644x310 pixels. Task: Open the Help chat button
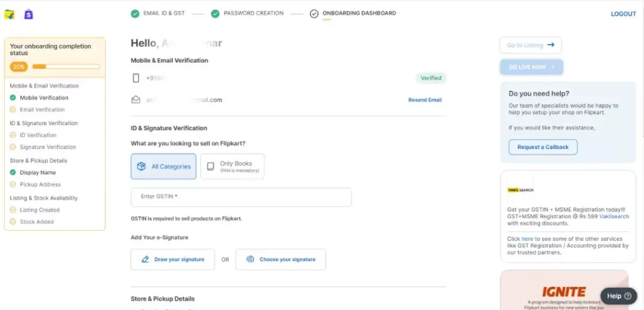click(619, 296)
